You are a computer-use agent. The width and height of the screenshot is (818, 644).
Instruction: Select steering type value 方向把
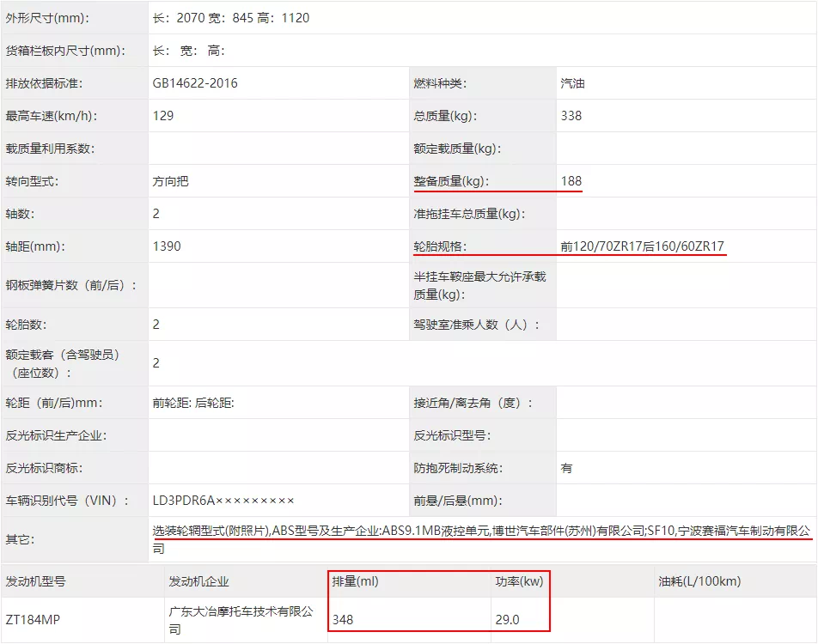pos(171,181)
